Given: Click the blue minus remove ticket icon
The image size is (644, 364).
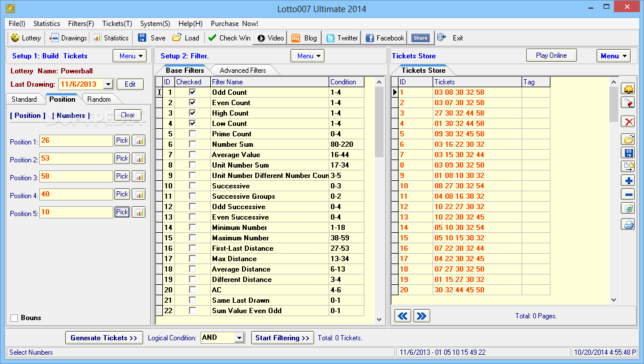Looking at the screenshot, I should coord(628,194).
